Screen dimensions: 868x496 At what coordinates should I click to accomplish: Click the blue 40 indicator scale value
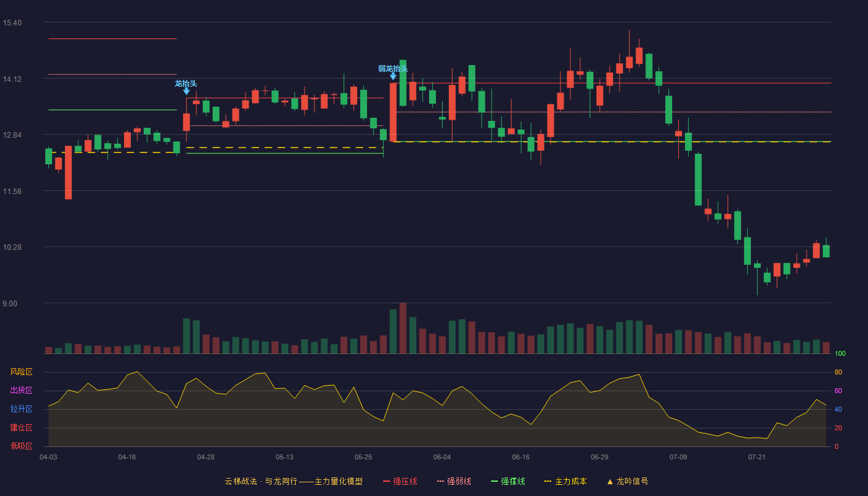(838, 409)
